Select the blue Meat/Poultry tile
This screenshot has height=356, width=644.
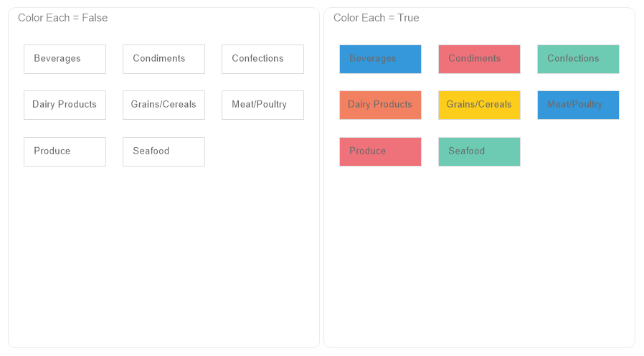(x=578, y=105)
